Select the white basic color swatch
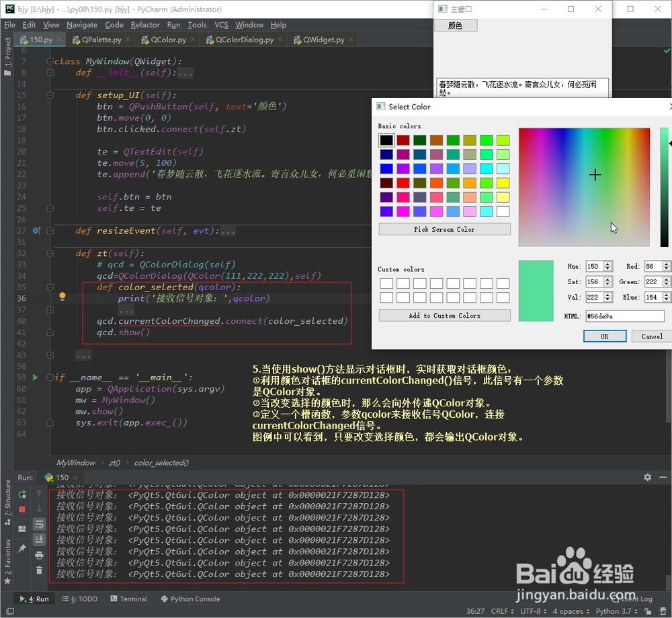672x618 pixels. point(503,211)
